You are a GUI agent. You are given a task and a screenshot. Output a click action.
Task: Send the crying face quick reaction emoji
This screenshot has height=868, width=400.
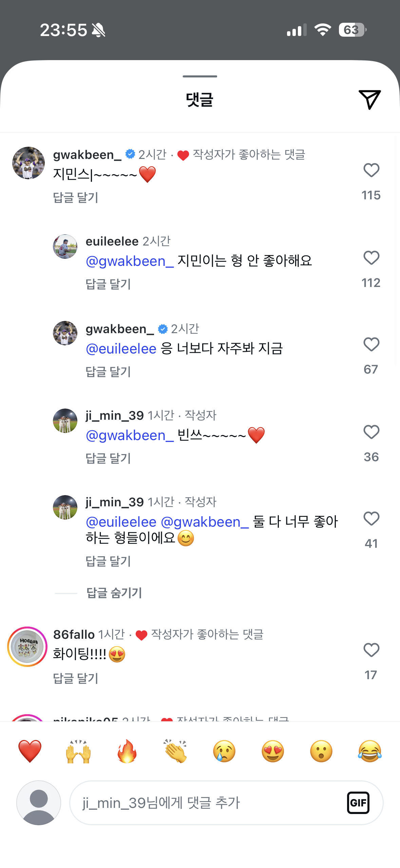(224, 751)
